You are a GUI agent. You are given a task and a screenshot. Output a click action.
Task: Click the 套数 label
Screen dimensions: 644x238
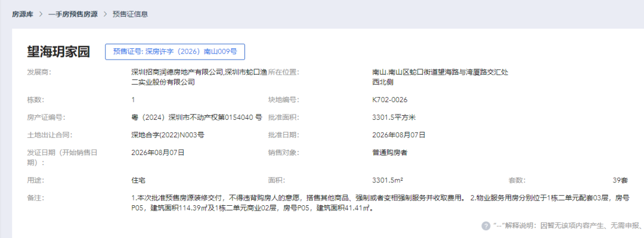point(517,180)
